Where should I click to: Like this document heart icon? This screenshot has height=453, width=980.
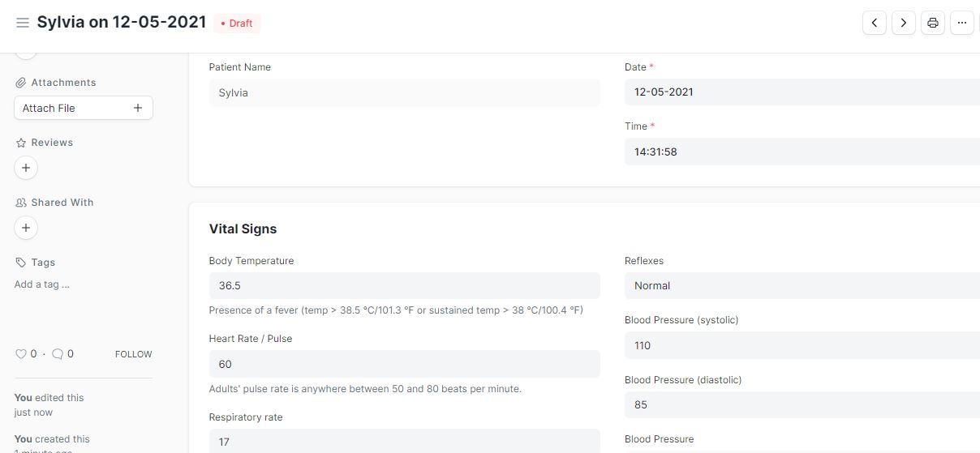pyautogui.click(x=21, y=354)
